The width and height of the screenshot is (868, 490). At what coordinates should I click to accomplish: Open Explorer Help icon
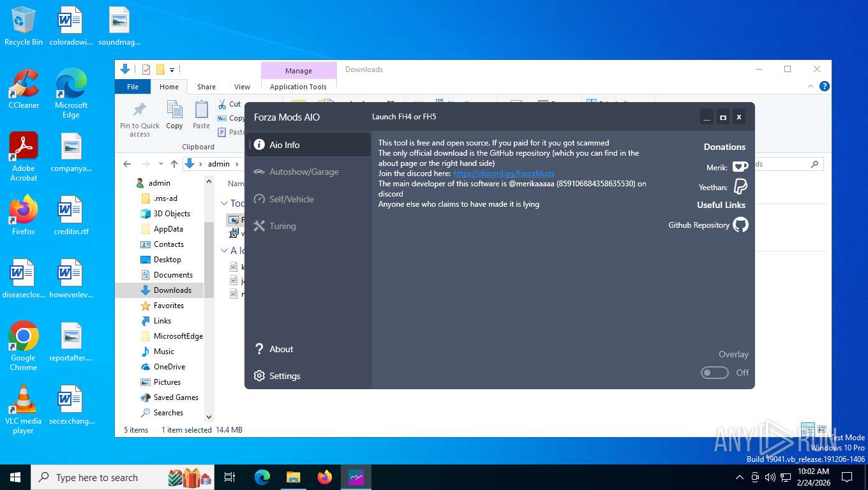click(824, 86)
